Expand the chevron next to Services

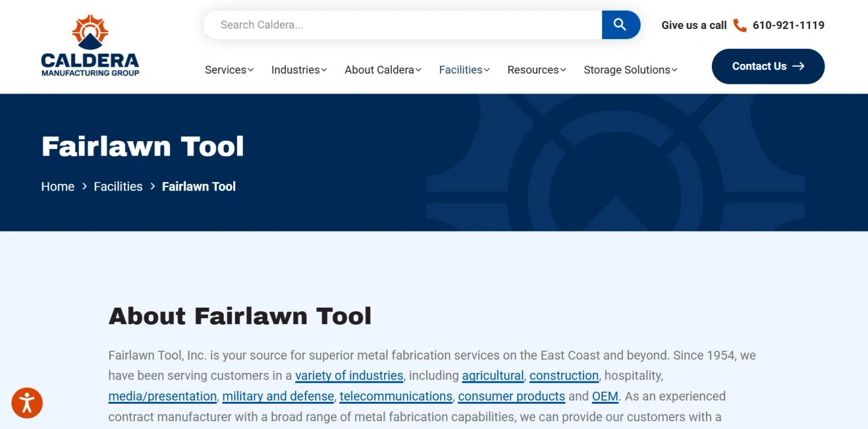point(251,70)
